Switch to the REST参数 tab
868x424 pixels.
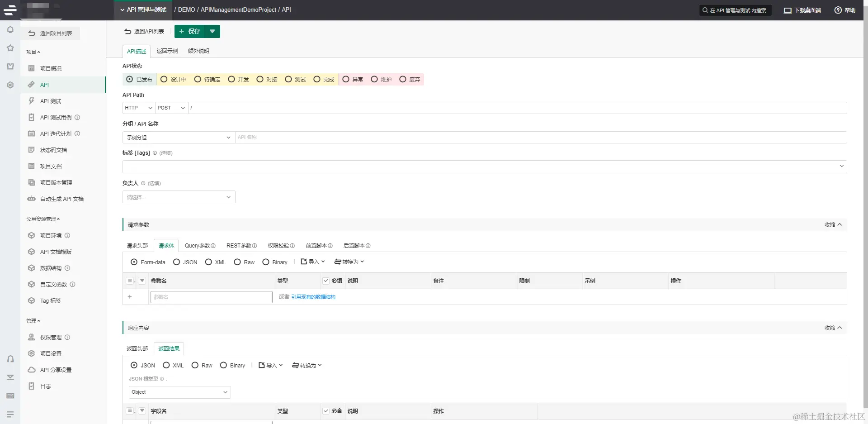pyautogui.click(x=241, y=246)
